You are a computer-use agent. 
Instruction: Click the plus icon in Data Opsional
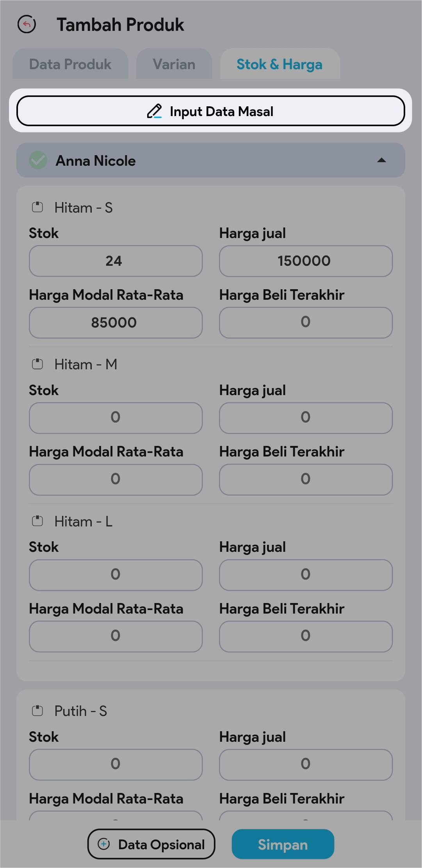[103, 844]
